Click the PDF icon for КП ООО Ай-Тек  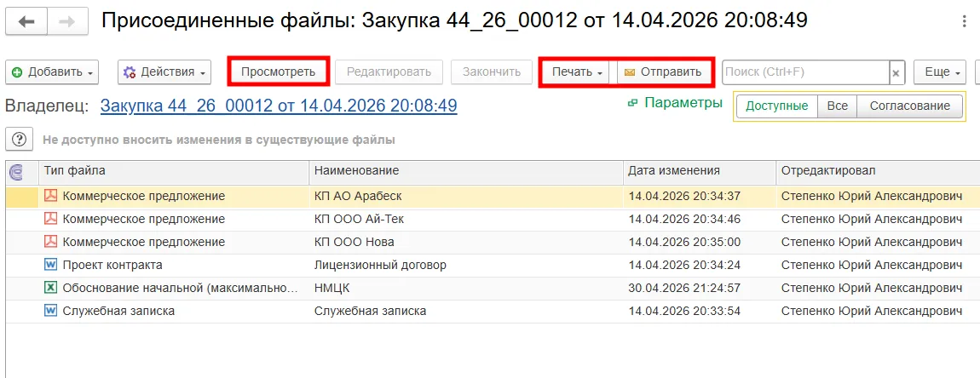point(50,220)
